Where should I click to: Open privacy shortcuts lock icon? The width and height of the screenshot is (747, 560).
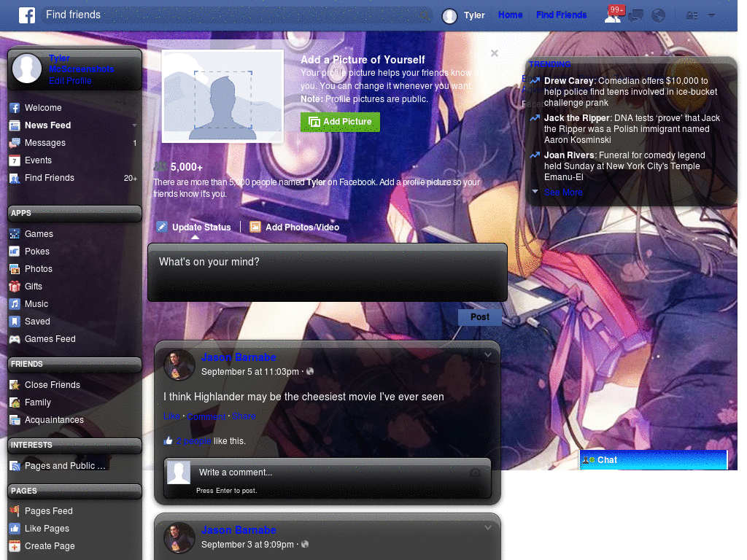pyautogui.click(x=692, y=16)
